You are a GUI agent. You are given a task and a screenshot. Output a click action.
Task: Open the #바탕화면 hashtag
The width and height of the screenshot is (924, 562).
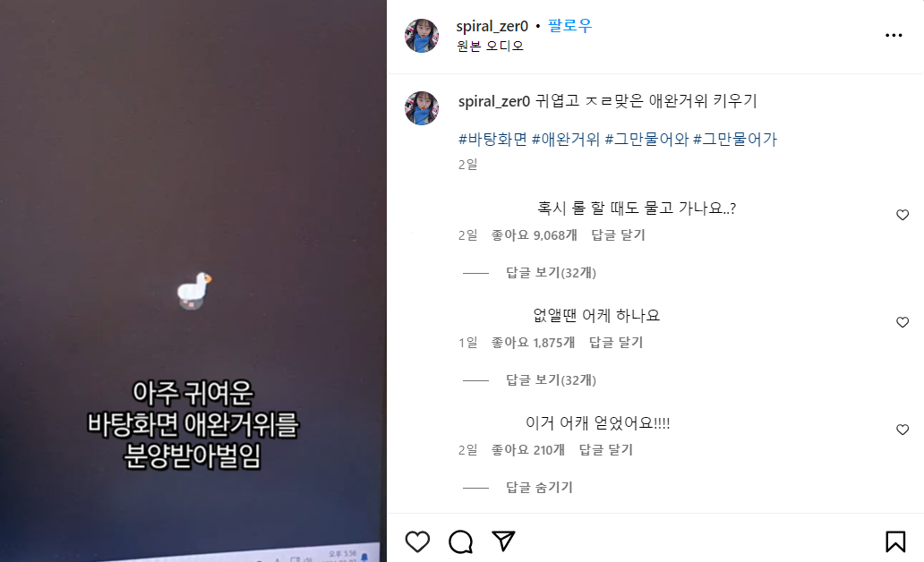(492, 140)
